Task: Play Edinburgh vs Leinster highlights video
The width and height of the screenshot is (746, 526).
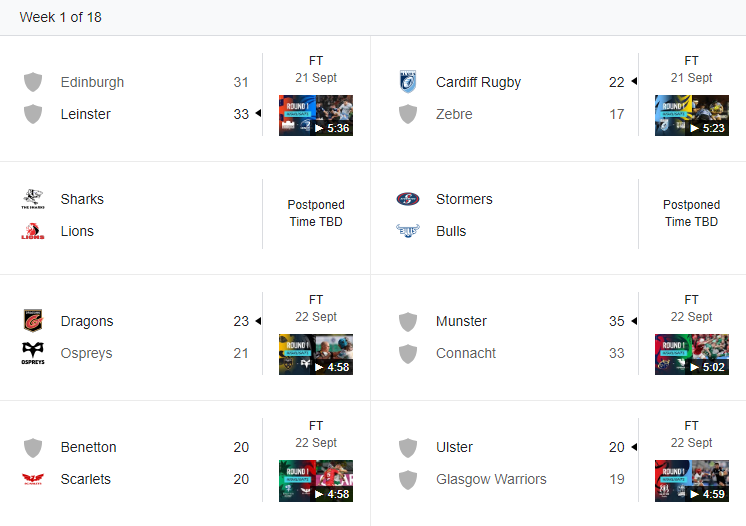Action: [316, 116]
